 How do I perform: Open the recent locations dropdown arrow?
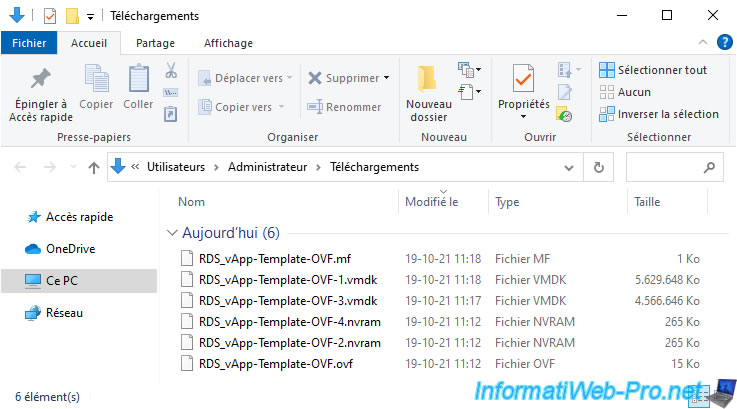(73, 167)
